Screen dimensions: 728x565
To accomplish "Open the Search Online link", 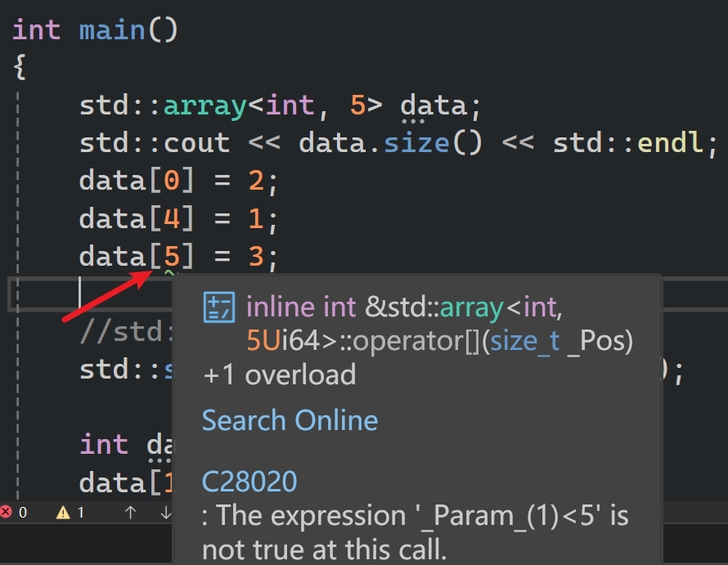I will click(x=290, y=420).
